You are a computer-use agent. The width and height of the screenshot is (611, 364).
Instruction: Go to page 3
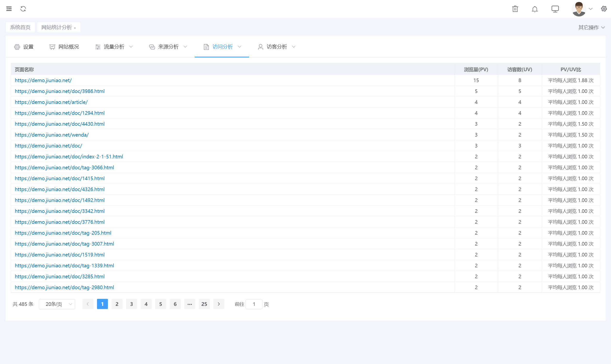(131, 304)
